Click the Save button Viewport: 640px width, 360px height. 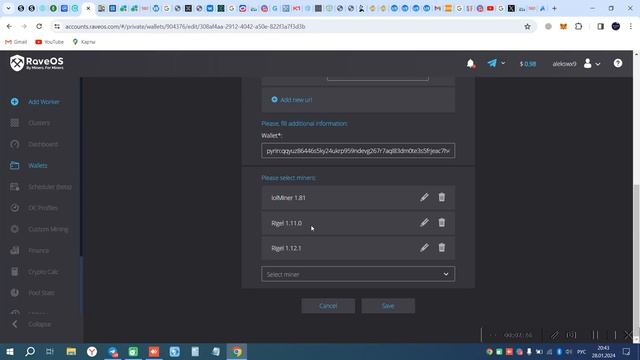(x=388, y=306)
